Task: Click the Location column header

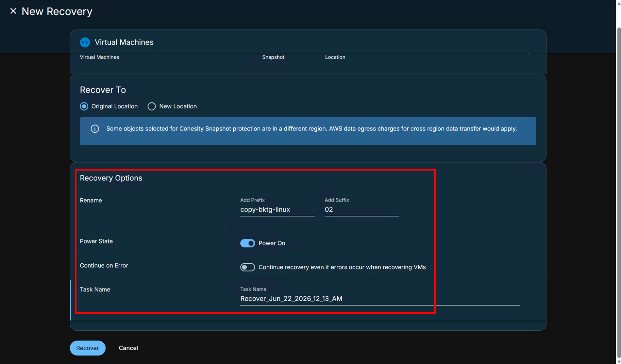Action: (335, 57)
